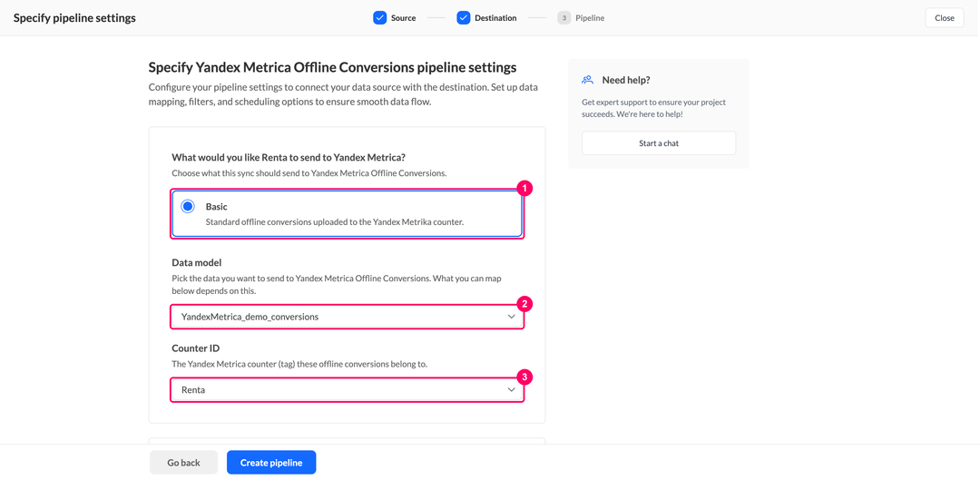Click the Start a chat button

pos(659,143)
